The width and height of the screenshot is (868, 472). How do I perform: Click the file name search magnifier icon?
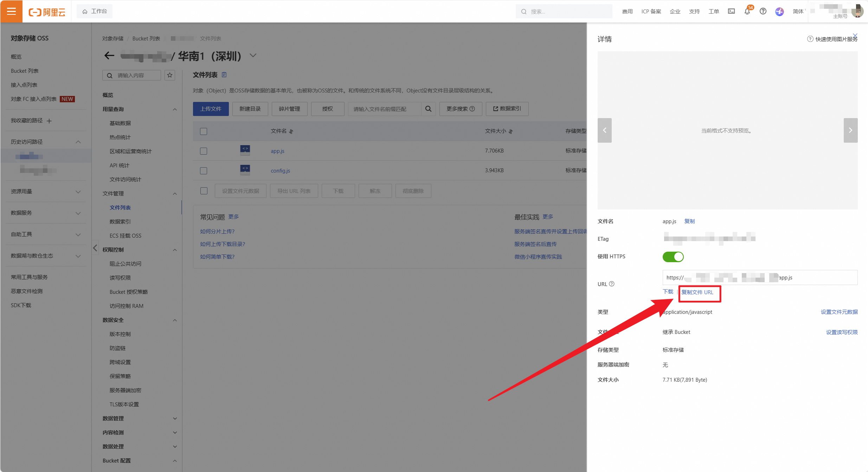pyautogui.click(x=428, y=109)
